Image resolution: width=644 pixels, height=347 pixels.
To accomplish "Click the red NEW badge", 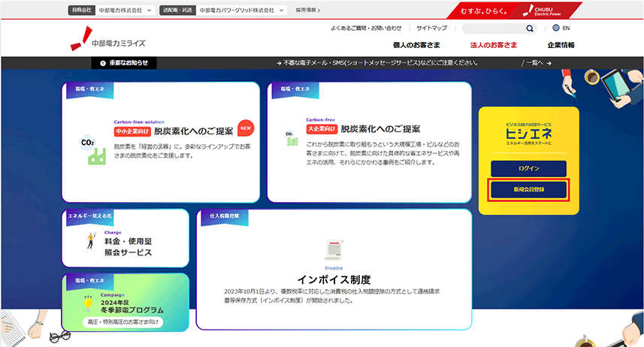I will click(246, 128).
